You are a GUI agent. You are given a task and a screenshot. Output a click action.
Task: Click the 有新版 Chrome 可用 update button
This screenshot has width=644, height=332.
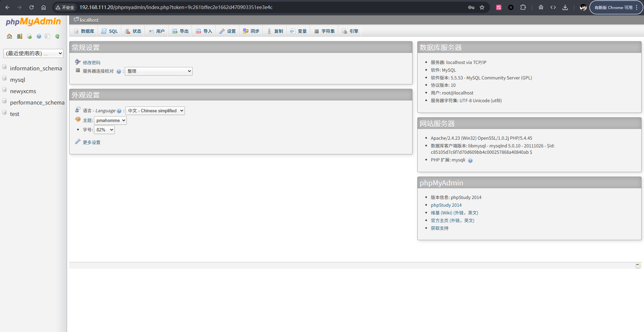(x=616, y=7)
